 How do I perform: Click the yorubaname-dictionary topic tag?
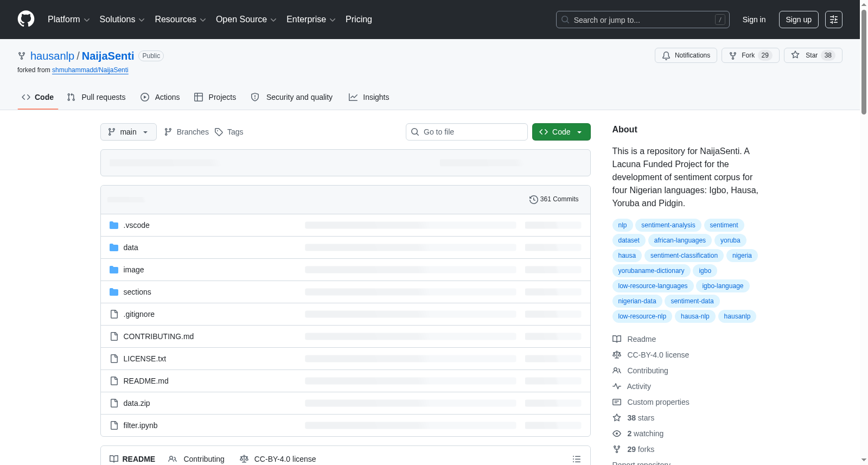pos(651,271)
